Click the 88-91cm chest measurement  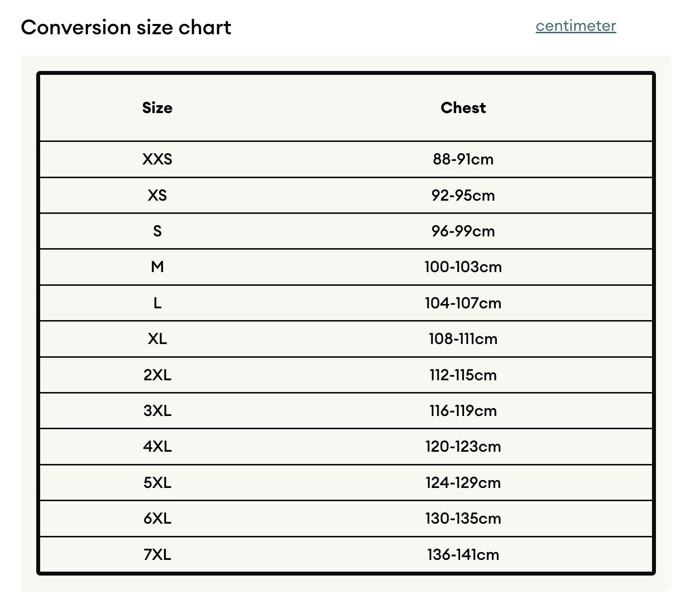coord(463,159)
